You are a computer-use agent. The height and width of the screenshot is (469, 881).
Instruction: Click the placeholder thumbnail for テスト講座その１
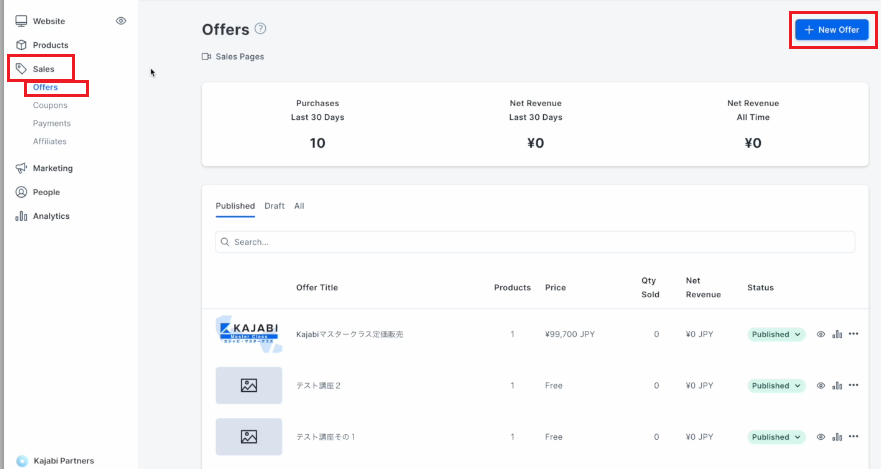tap(249, 437)
